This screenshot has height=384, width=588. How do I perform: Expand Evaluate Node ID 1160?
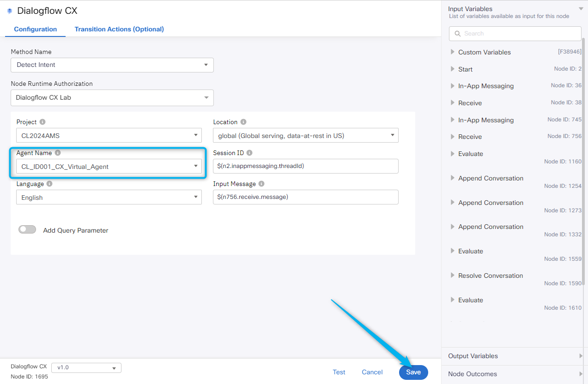453,153
